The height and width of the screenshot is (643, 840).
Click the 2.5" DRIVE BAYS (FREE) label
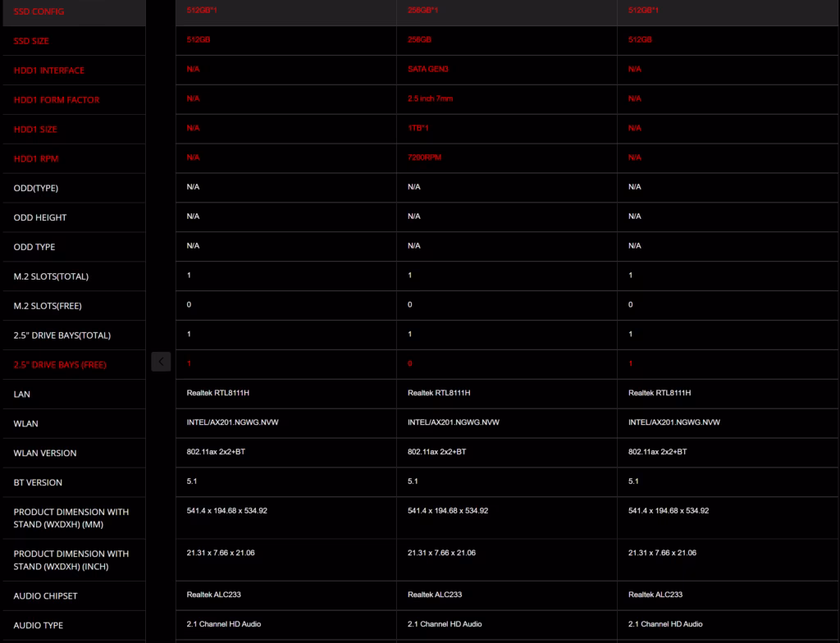pyautogui.click(x=60, y=364)
